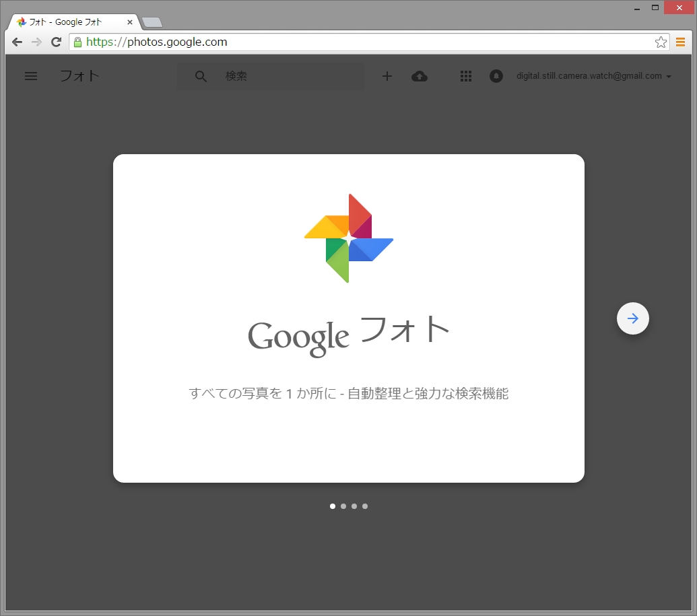Select the third carousel page dot
Viewport: 697px width, 616px height.
[354, 506]
